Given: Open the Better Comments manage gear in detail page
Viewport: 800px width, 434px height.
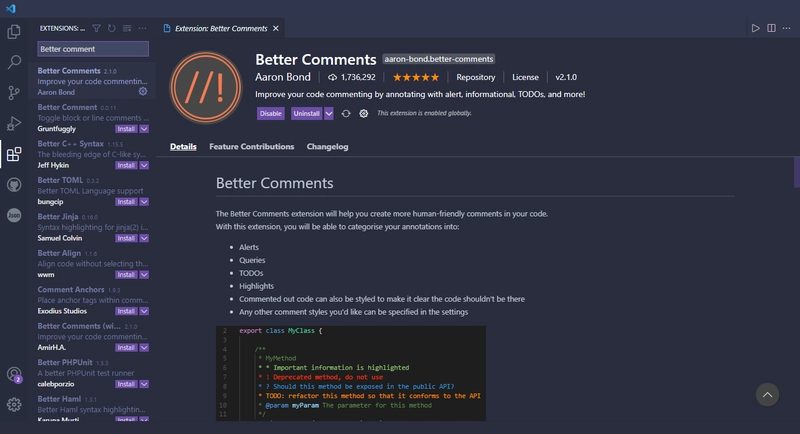Looking at the screenshot, I should click(x=363, y=114).
